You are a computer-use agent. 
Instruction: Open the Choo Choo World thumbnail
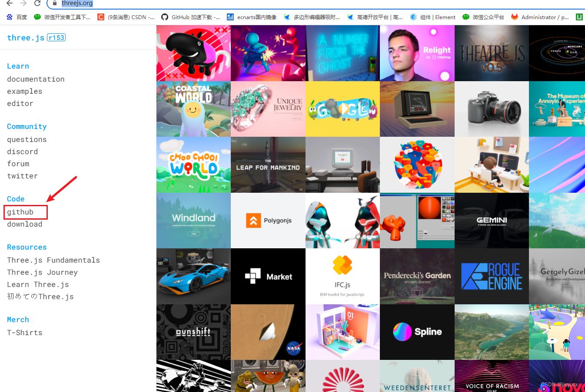click(193, 165)
